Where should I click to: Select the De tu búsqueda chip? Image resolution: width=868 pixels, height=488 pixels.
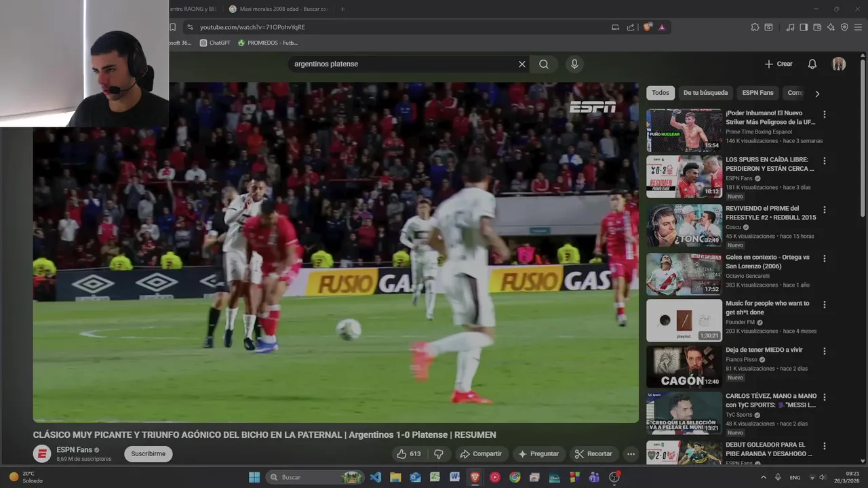(x=705, y=93)
